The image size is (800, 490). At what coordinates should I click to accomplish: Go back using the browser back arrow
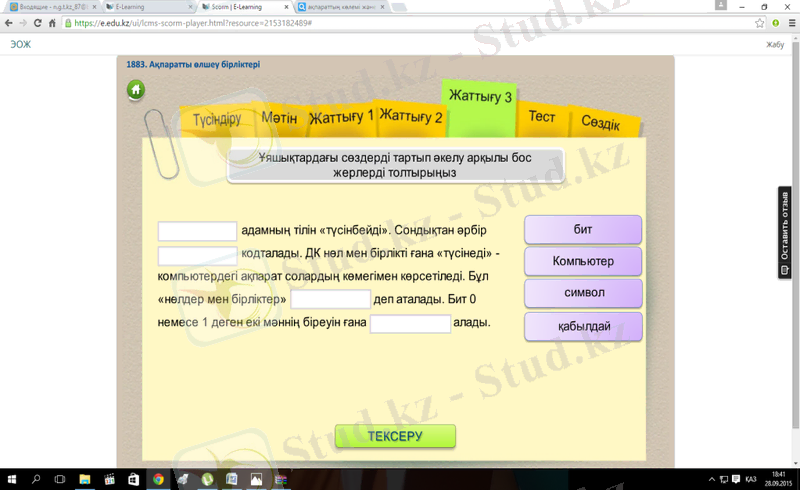click(x=9, y=23)
